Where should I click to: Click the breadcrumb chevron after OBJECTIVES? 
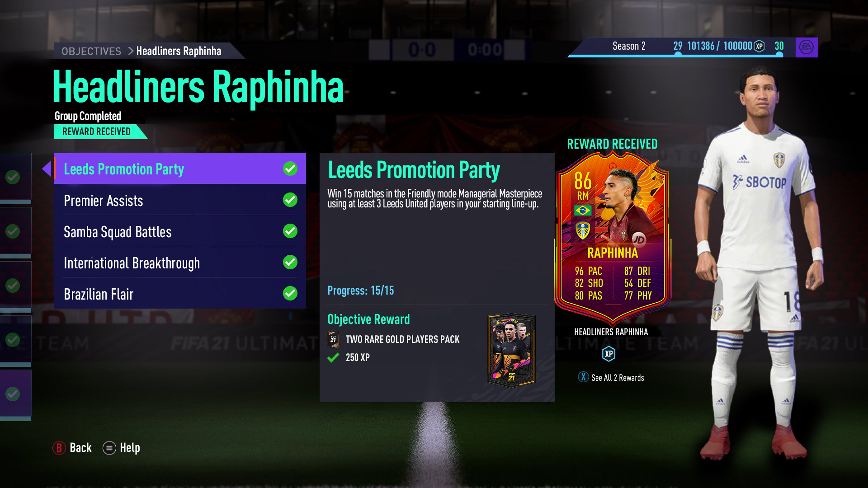click(131, 51)
